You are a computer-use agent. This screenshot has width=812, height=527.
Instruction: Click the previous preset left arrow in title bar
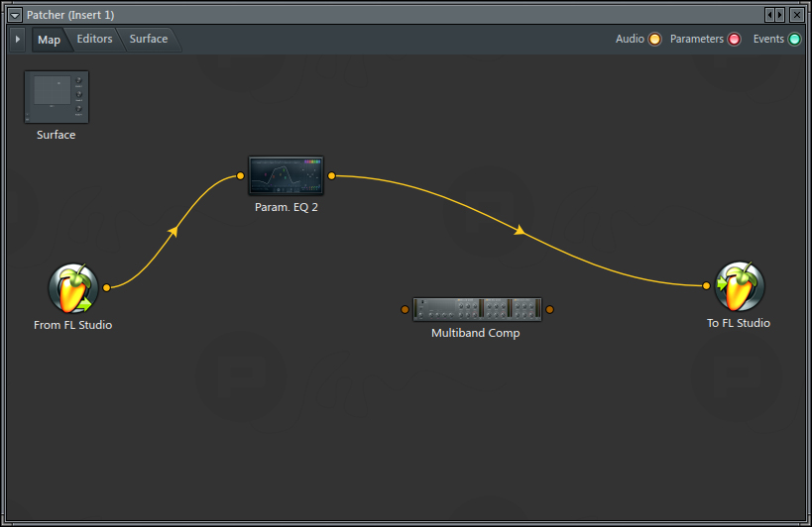(x=769, y=15)
